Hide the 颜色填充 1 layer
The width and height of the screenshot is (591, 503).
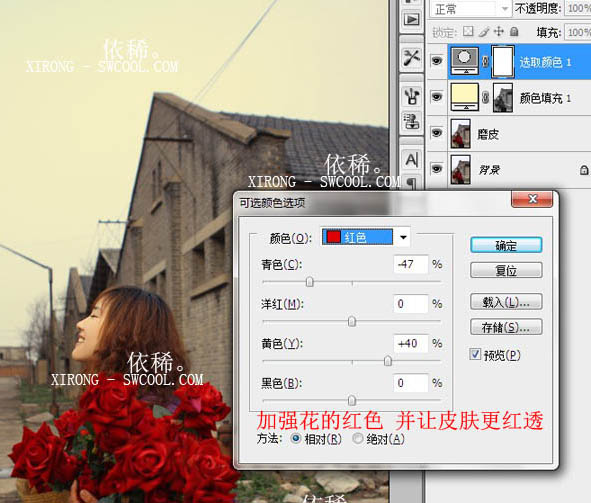[x=437, y=97]
